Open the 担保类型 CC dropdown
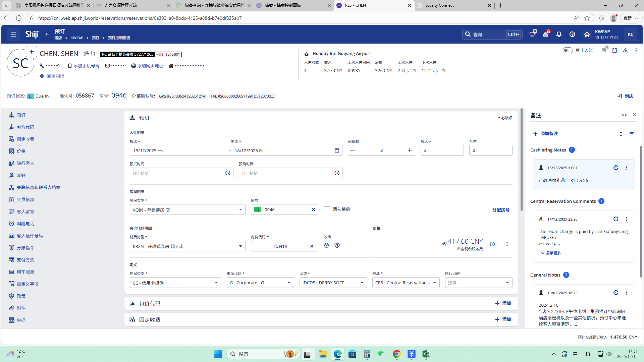Image resolution: width=644 pixels, height=362 pixels. [216, 283]
